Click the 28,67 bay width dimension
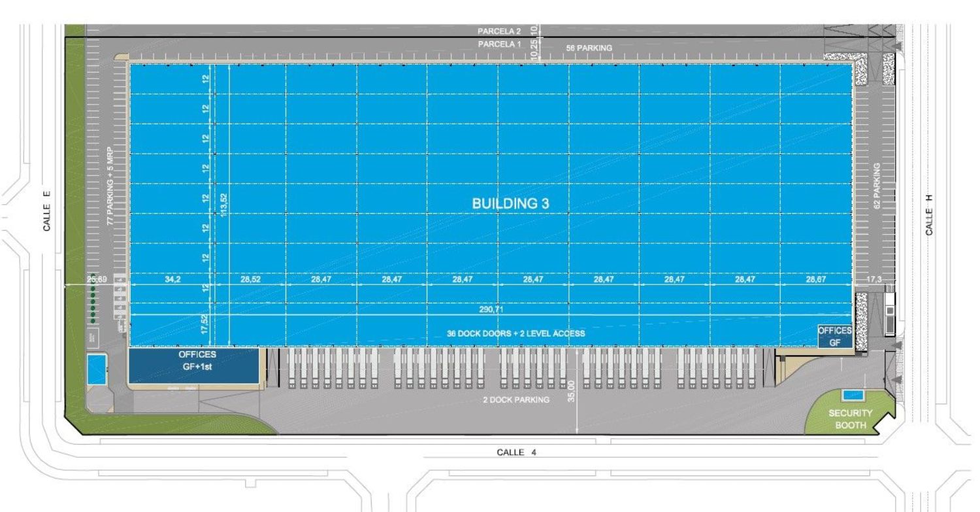980x512 pixels. pyautogui.click(x=815, y=279)
